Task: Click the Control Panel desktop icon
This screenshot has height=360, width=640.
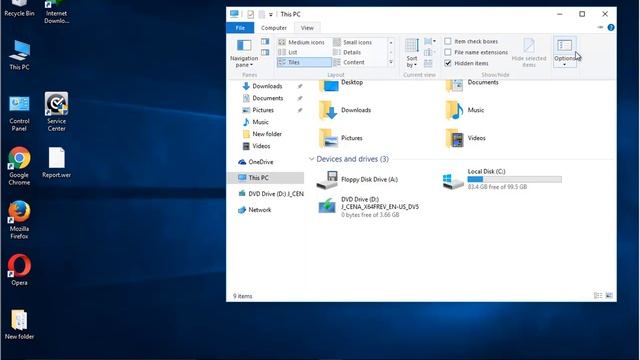Action: 19,113
